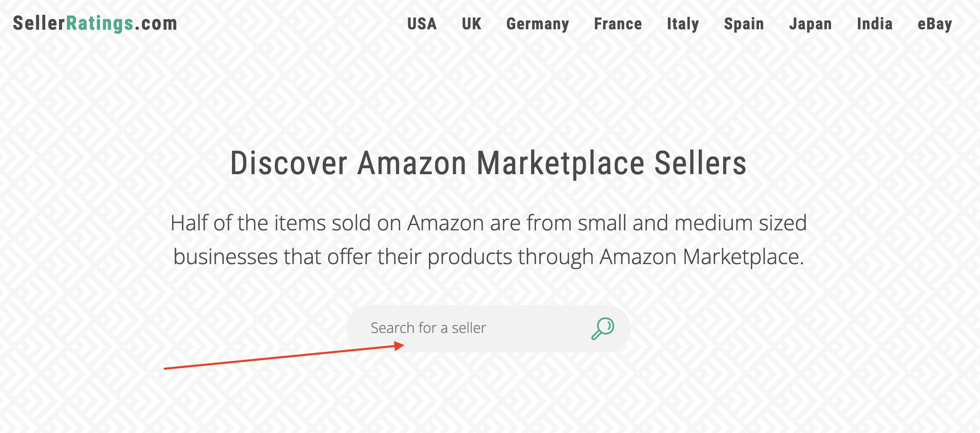The image size is (980, 433).
Task: Choose Italy from the navigation bar
Action: [x=683, y=24]
